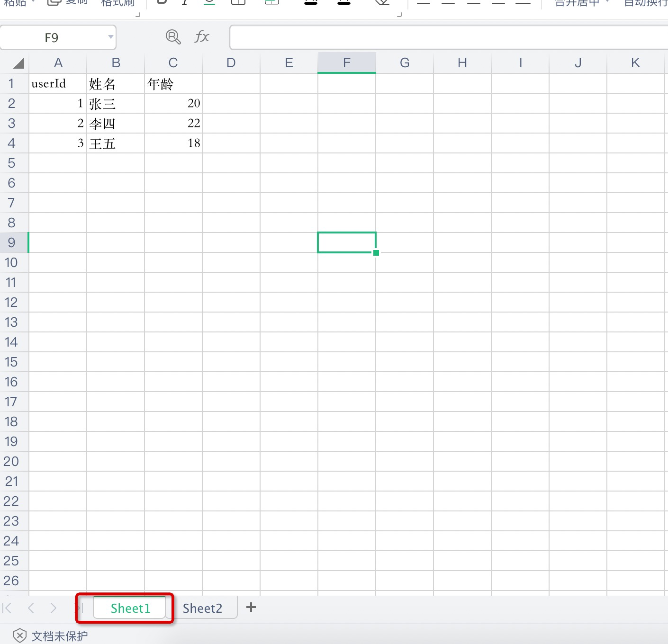668x644 pixels.
Task: Click the cell containing 王五
Action: pyautogui.click(x=116, y=143)
